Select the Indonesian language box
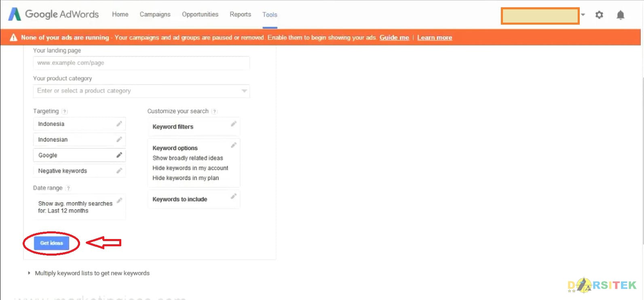The height and width of the screenshot is (300, 644). (79, 140)
